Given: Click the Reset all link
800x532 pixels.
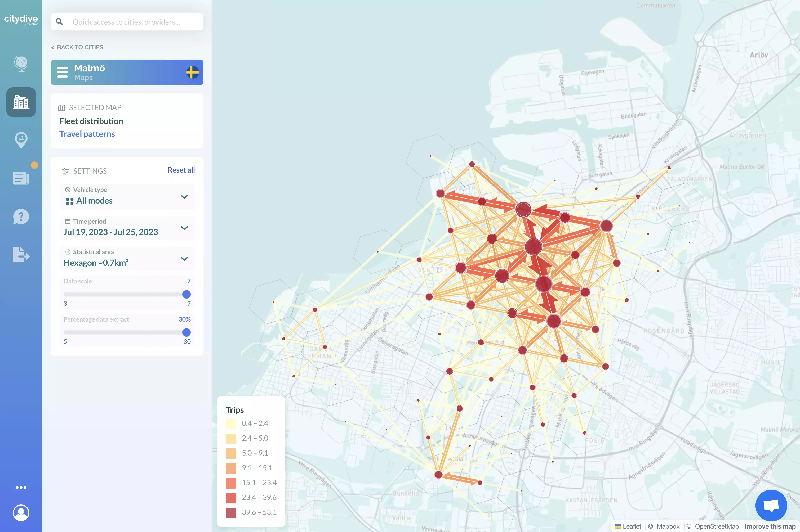Looking at the screenshot, I should 181,170.
